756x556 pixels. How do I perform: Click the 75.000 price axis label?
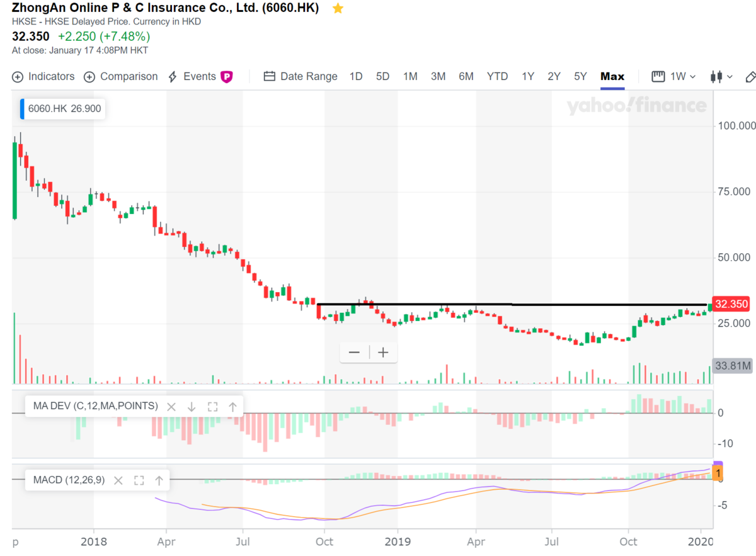point(735,192)
